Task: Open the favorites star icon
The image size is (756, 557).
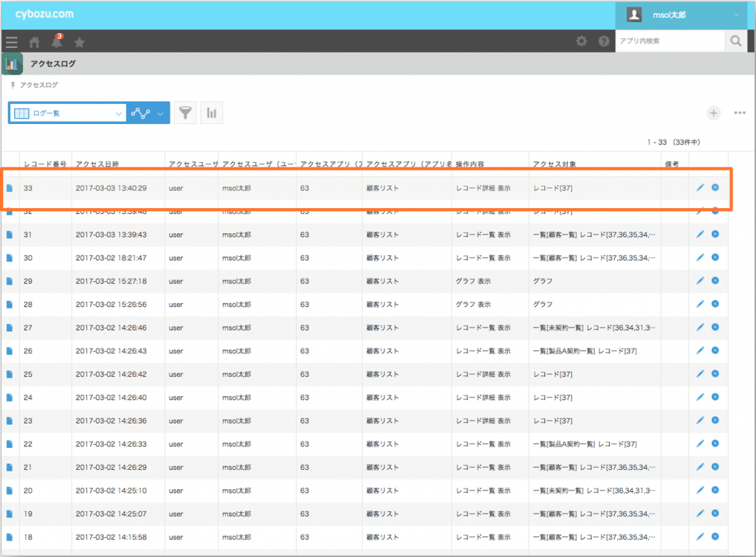Action: pos(80,42)
